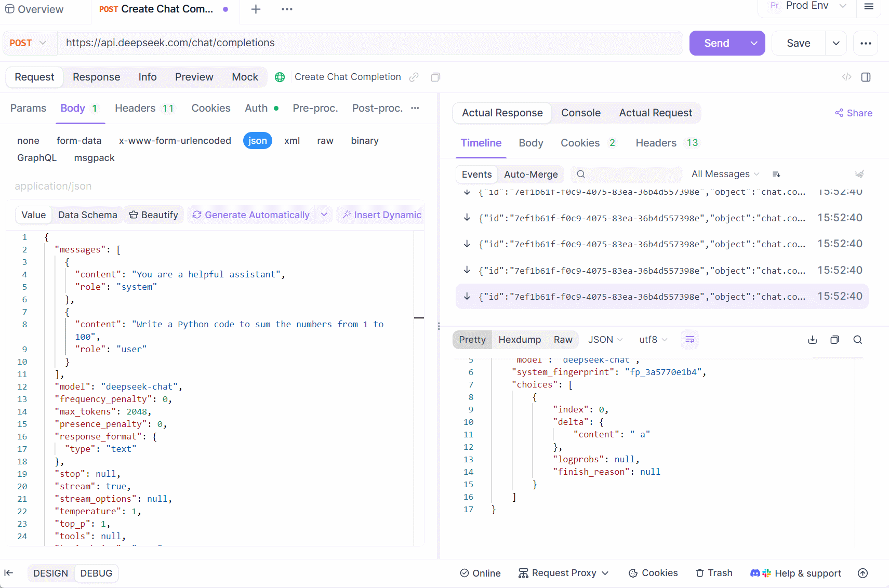The image size is (889, 588).
Task: Open a new tab with plus icon
Action: pyautogui.click(x=256, y=9)
